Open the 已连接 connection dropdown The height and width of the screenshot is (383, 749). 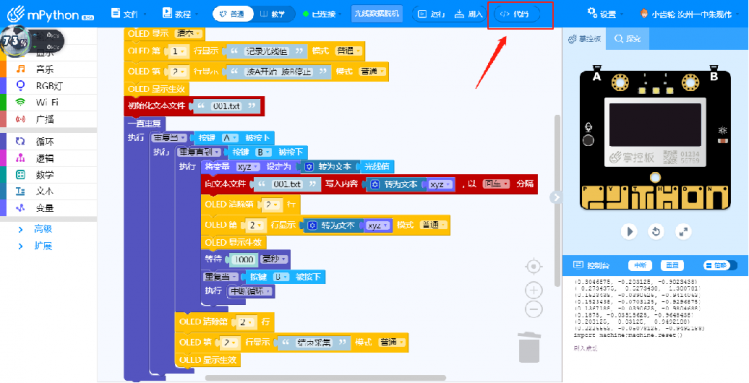coord(321,14)
